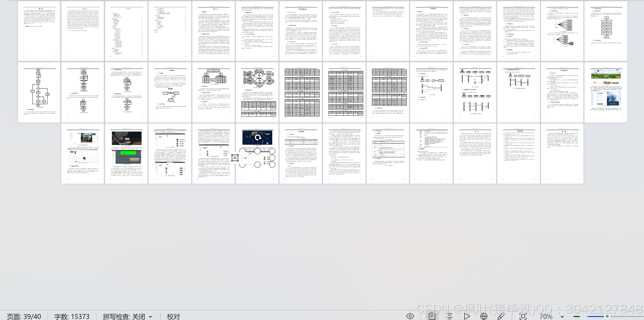Viewport: 644px width, 320px height.
Task: Click the image rotate handle
Action: 258,138
